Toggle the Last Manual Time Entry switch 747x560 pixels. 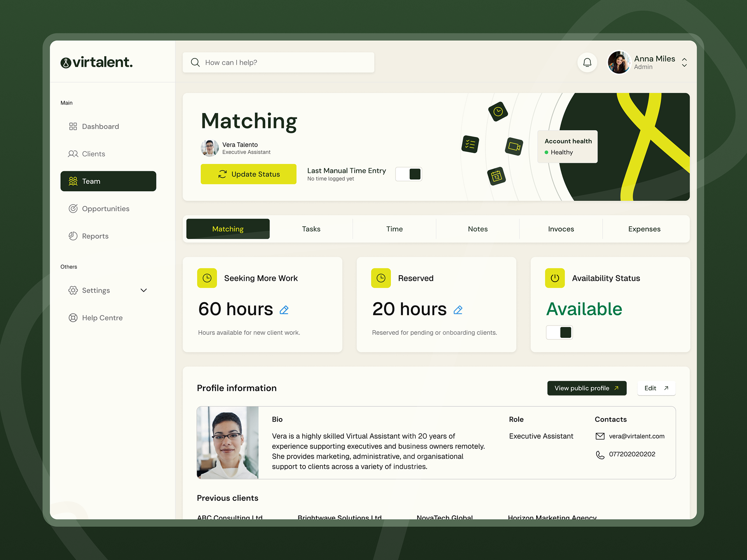click(x=409, y=174)
